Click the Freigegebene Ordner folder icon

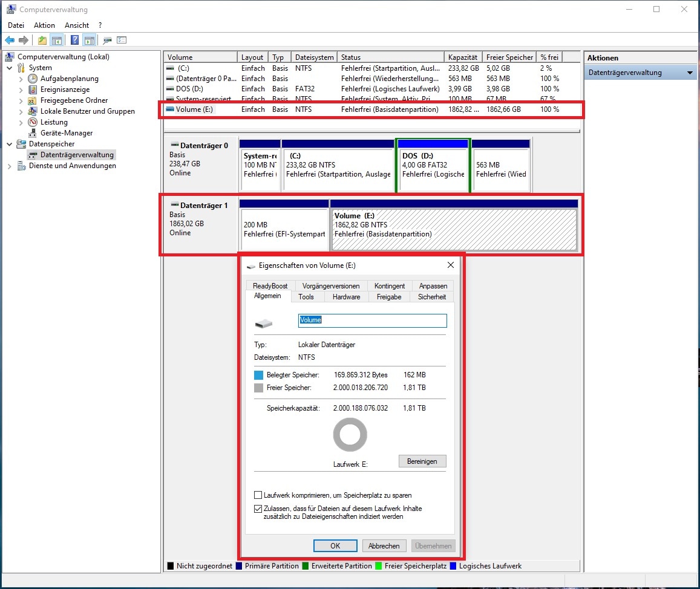coord(33,100)
